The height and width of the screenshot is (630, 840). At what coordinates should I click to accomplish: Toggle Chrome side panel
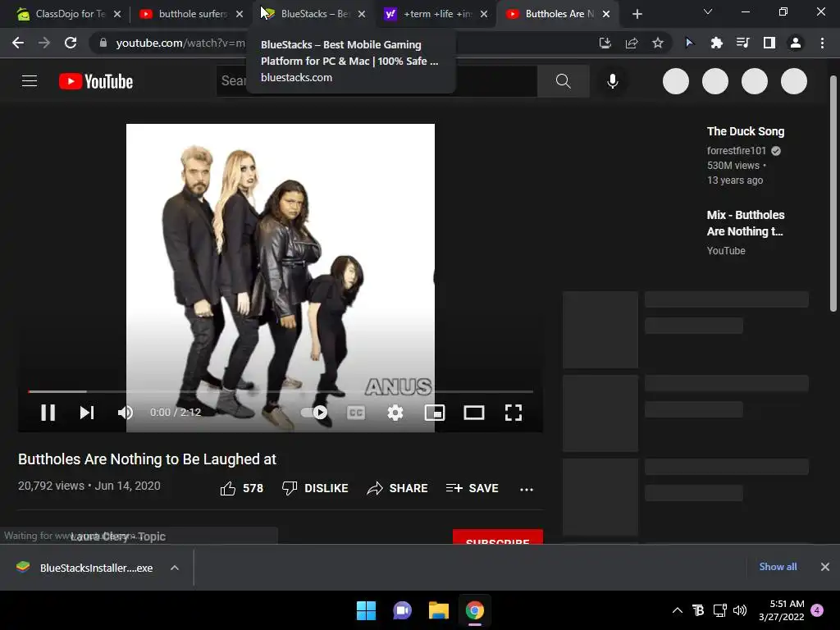click(769, 43)
